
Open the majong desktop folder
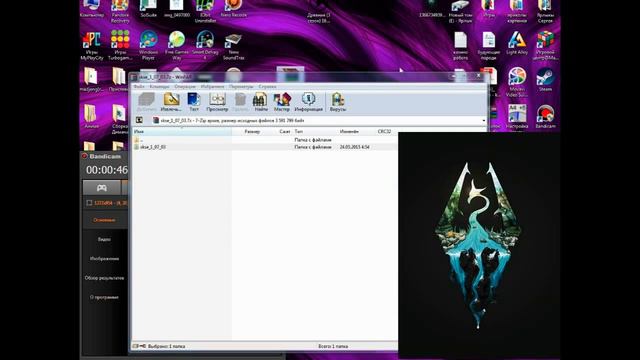click(x=91, y=80)
